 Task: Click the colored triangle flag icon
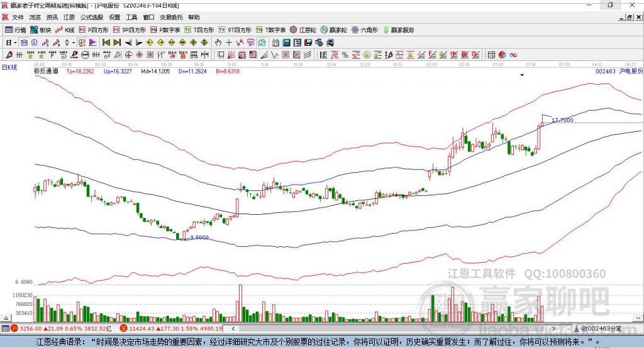point(93,43)
